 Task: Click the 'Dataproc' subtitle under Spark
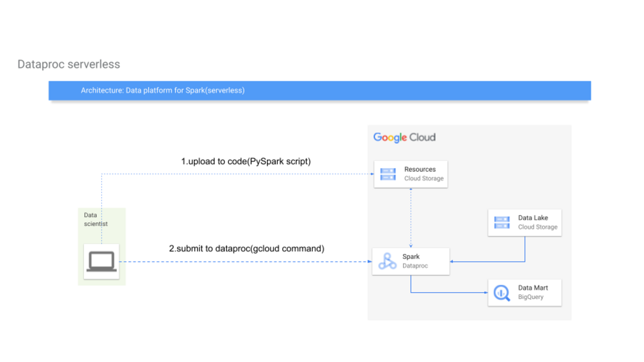[415, 265]
